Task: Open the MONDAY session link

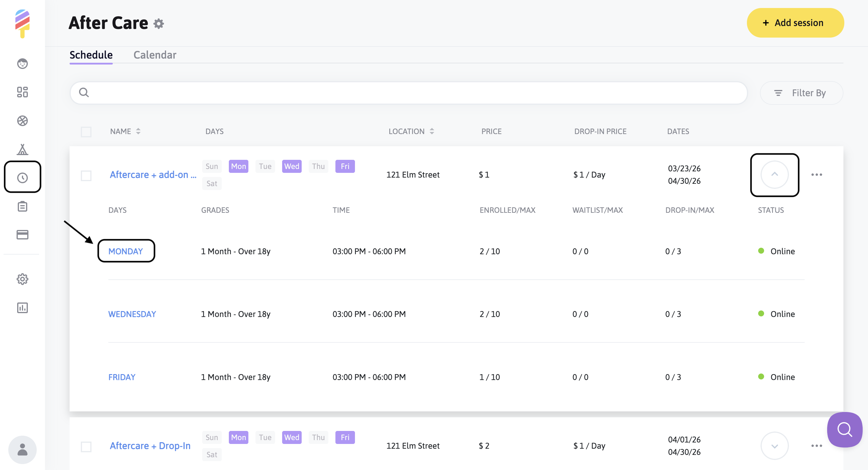Action: point(125,251)
